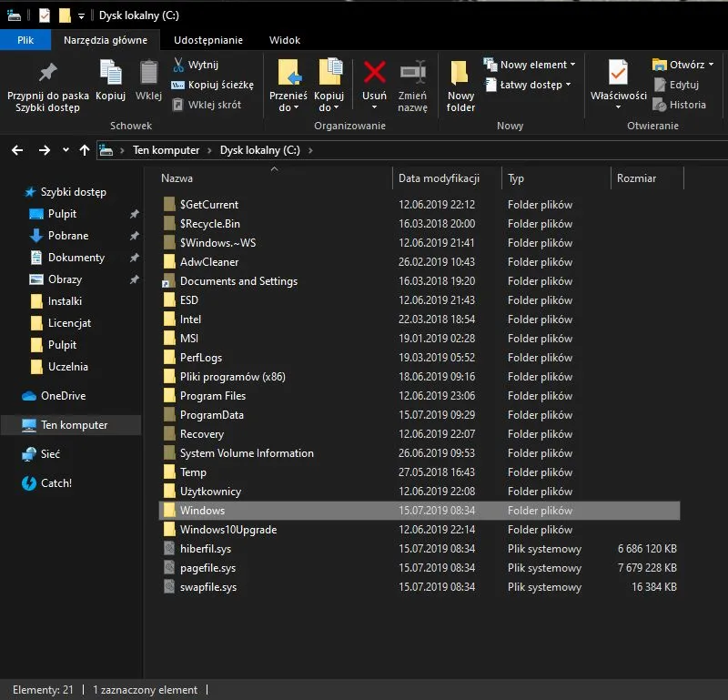Switch to the Widok ribbon tab
This screenshot has width=728, height=700.
[285, 40]
